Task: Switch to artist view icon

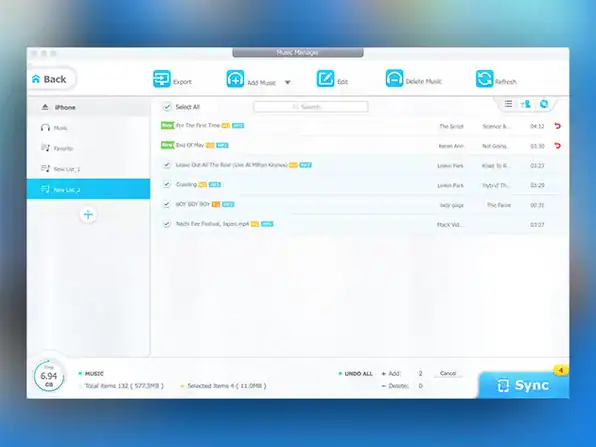Action: tap(526, 104)
